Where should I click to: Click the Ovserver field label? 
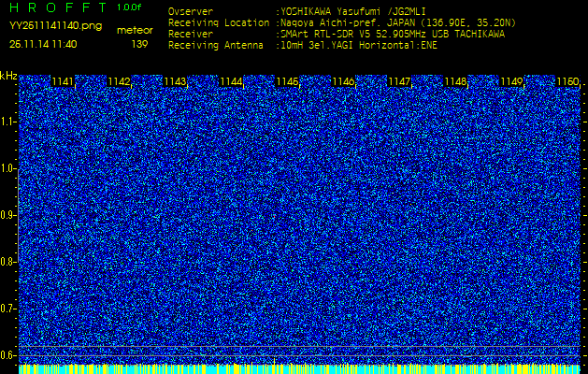pos(191,11)
